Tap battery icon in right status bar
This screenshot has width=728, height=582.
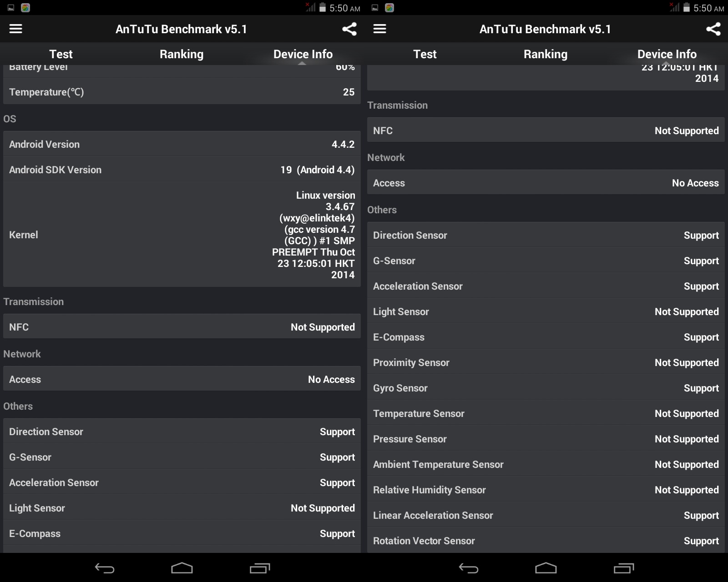click(x=687, y=8)
